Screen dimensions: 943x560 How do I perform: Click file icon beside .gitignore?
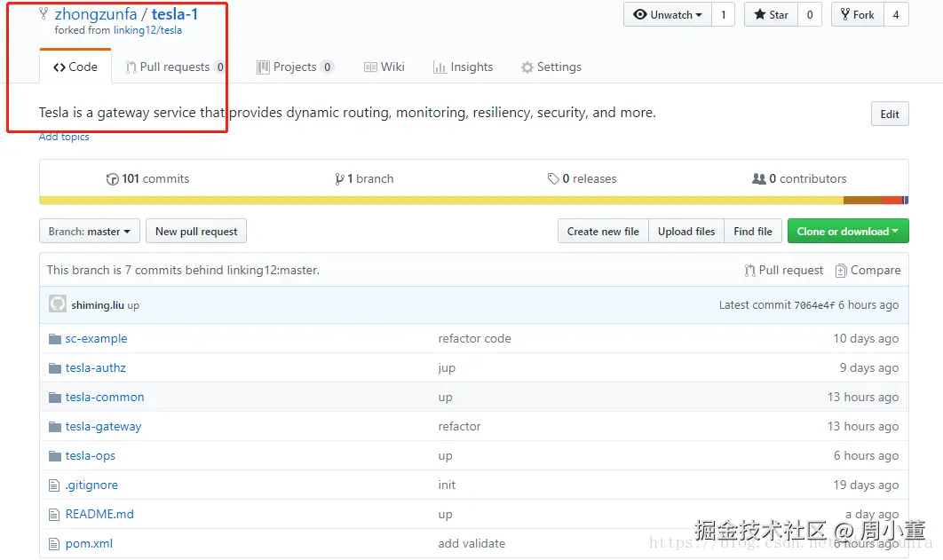click(x=54, y=485)
